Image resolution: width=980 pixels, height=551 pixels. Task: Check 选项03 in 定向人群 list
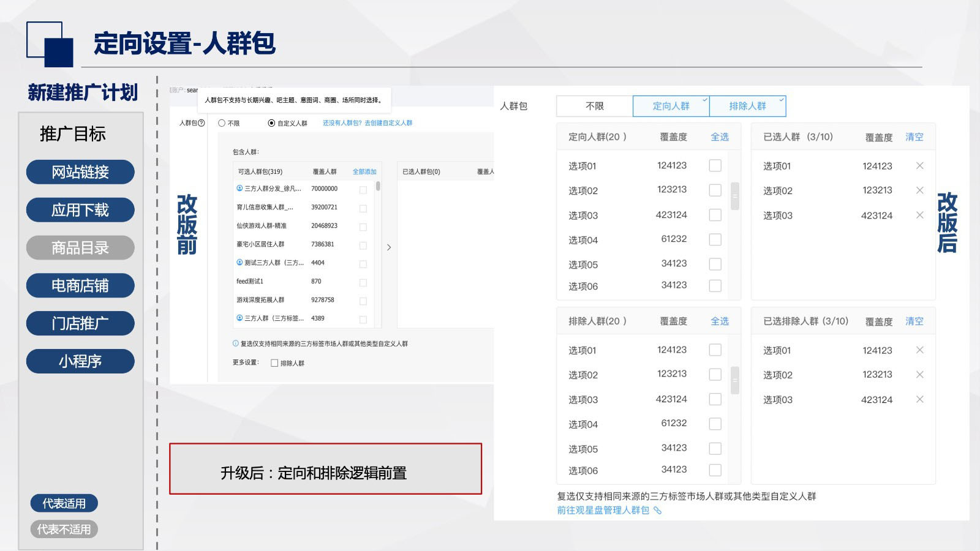tap(715, 215)
